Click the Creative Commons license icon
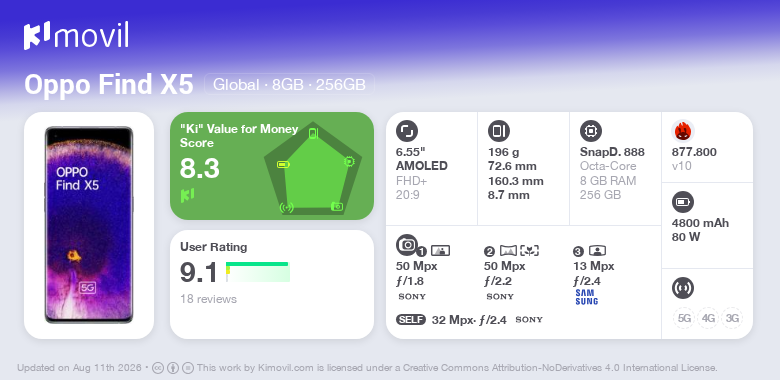 tap(158, 368)
